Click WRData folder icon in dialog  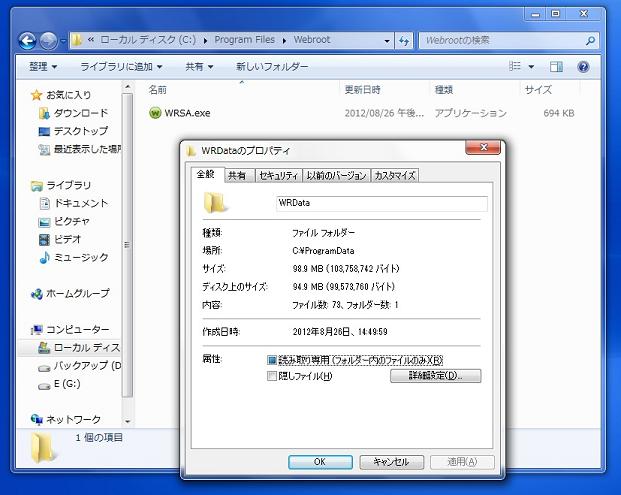click(x=215, y=202)
